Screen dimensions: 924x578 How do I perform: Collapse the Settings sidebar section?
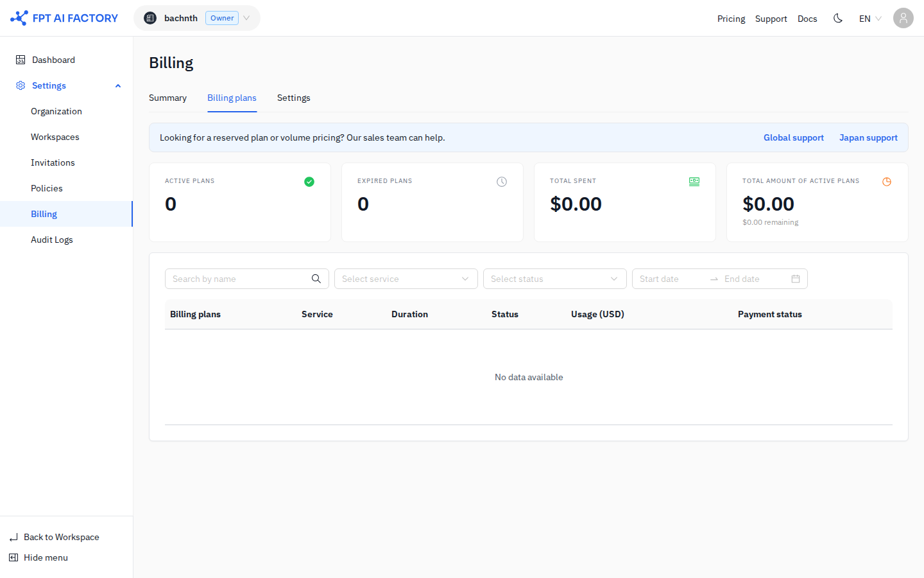pyautogui.click(x=118, y=85)
